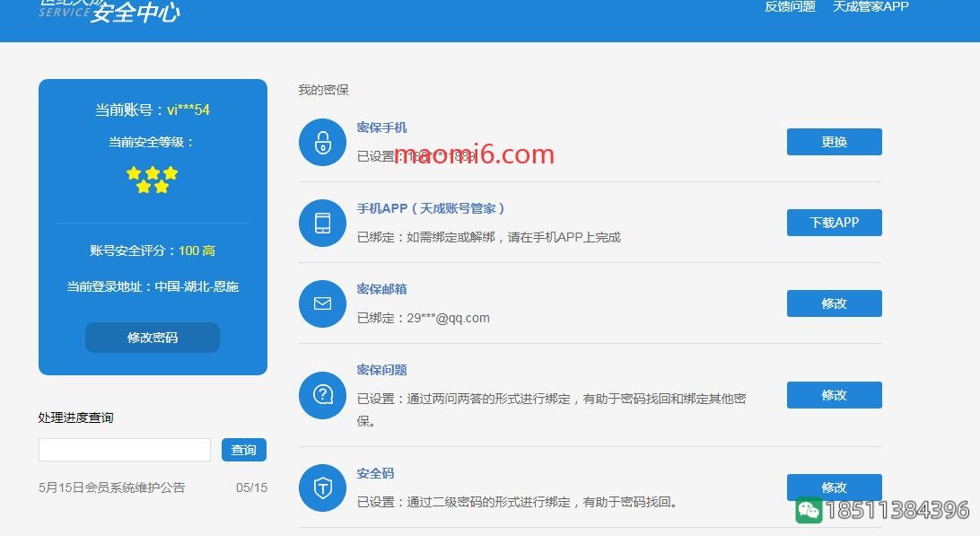Open the 5月15日会员系统维护公告 notice
The width and height of the screenshot is (980, 536).
(112, 488)
